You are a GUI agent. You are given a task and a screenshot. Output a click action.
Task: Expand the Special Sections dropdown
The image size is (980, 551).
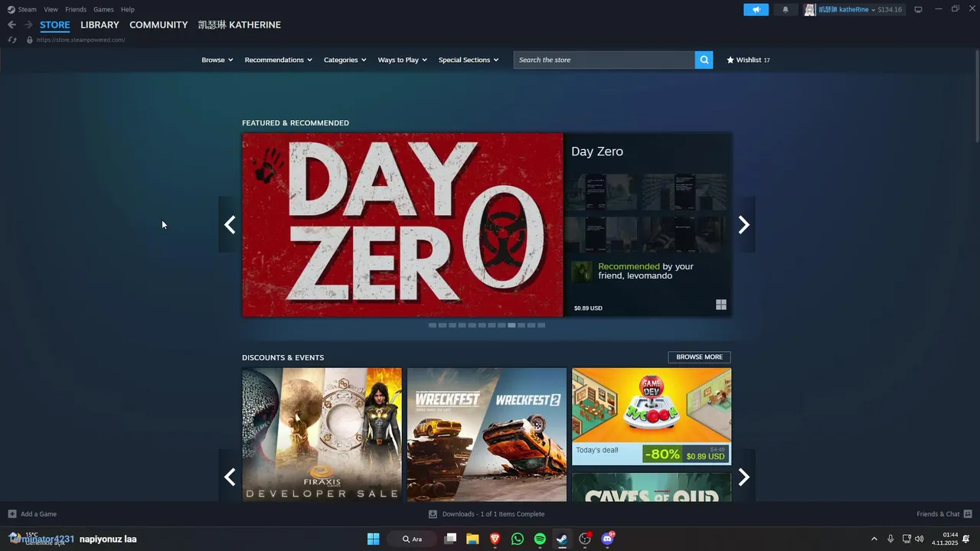(x=468, y=60)
